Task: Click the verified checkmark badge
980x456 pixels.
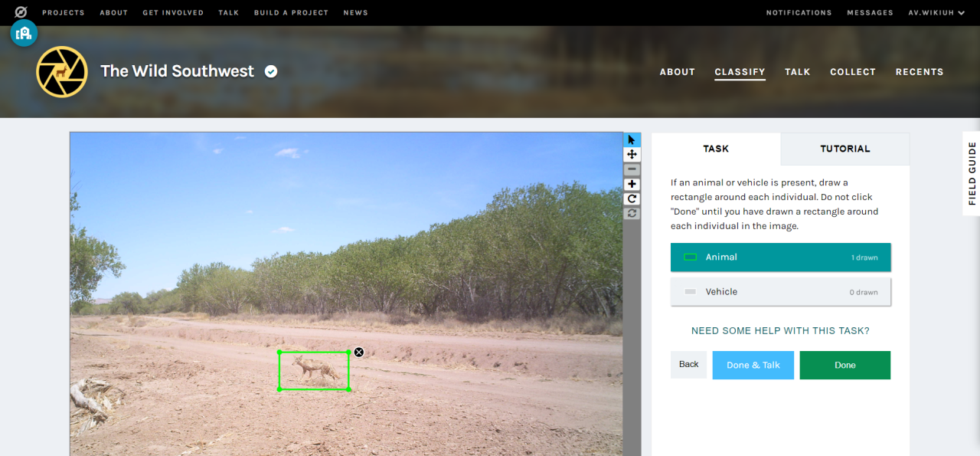Action: (271, 71)
